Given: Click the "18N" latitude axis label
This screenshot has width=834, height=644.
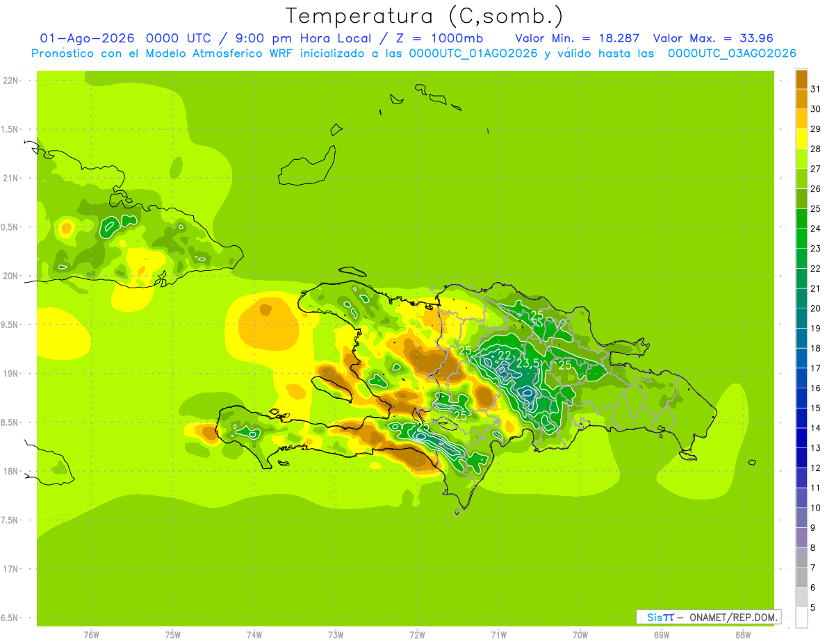Looking at the screenshot, I should click(10, 472).
